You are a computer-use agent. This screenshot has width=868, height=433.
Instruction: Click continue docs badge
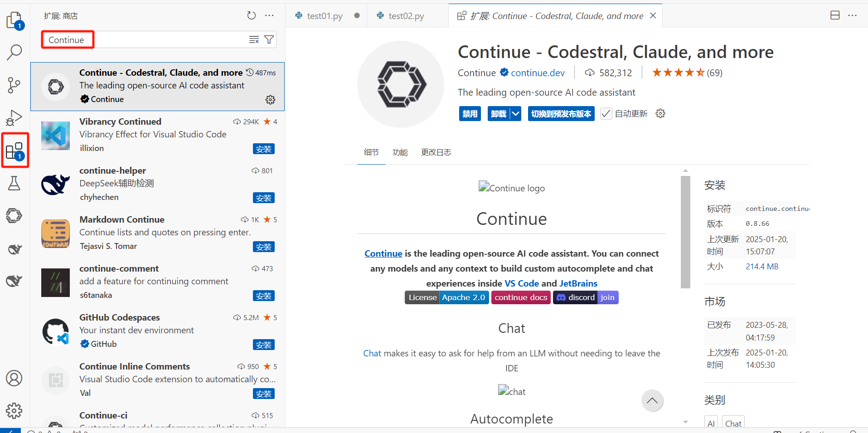[x=521, y=297]
